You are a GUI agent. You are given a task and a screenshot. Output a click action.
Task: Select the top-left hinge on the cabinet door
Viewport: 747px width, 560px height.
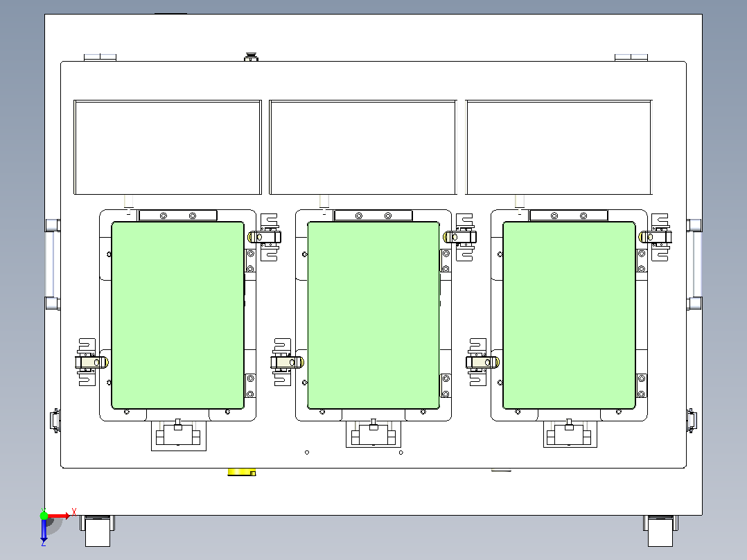pos(100,58)
